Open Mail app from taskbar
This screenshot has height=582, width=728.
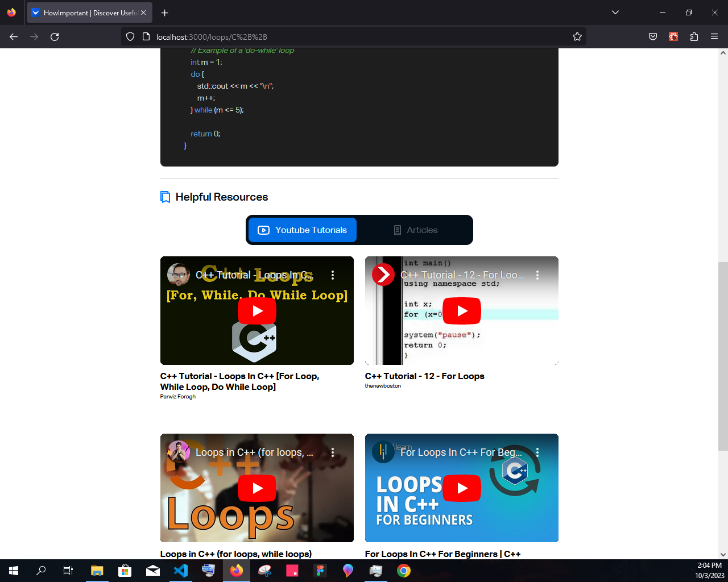click(x=153, y=571)
